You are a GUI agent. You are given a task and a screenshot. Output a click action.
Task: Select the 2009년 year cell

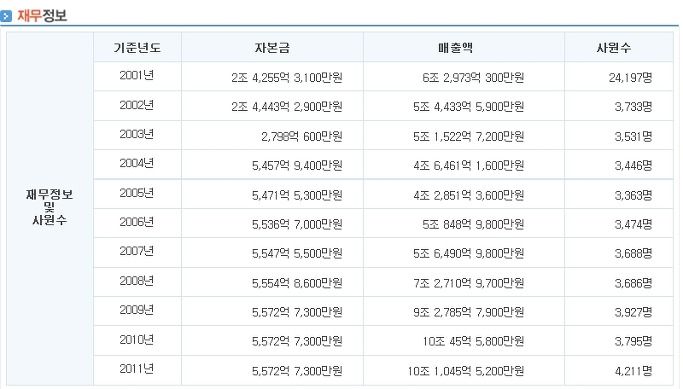pyautogui.click(x=137, y=310)
